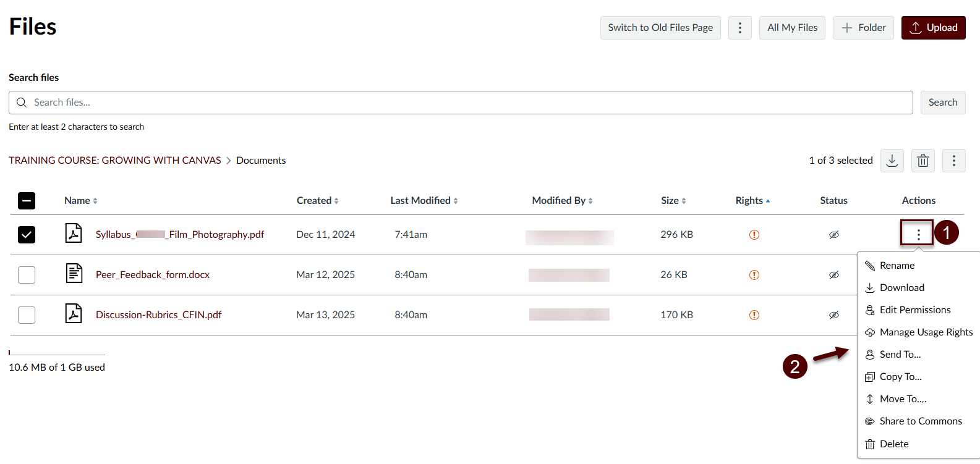
Task: Open TRAINING COURSE: GROWING WITH CANVAS breadcrumb
Action: [x=115, y=161]
